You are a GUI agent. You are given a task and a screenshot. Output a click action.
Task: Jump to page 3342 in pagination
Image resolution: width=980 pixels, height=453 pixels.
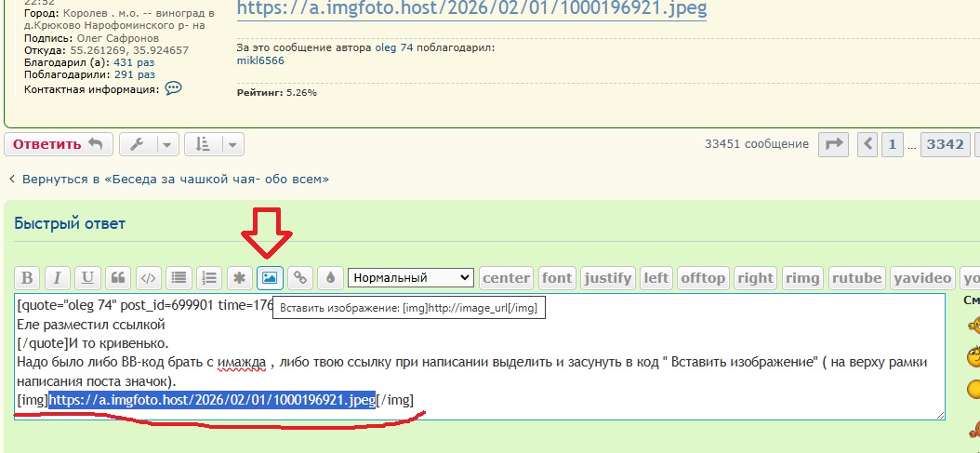click(x=945, y=144)
